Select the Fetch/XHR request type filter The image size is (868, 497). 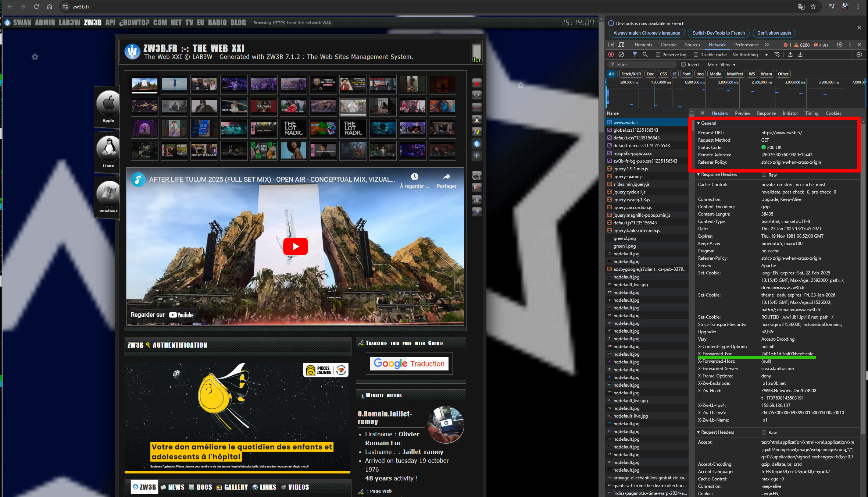631,74
